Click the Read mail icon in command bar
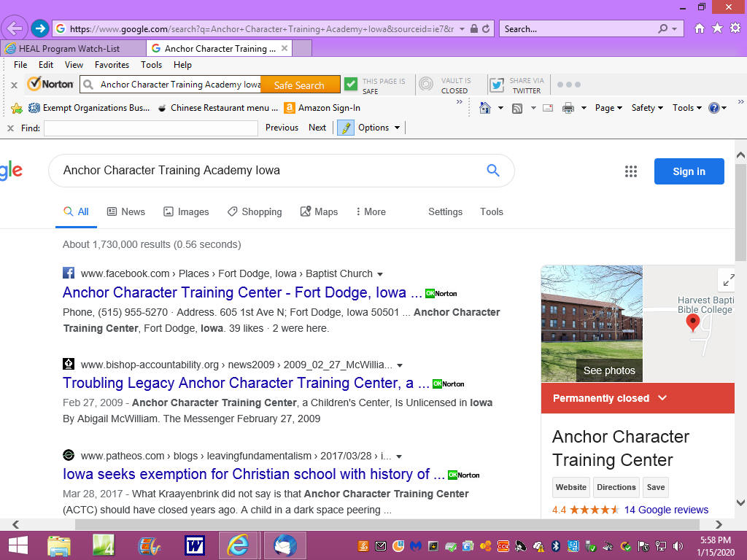747x560 pixels. (548, 108)
